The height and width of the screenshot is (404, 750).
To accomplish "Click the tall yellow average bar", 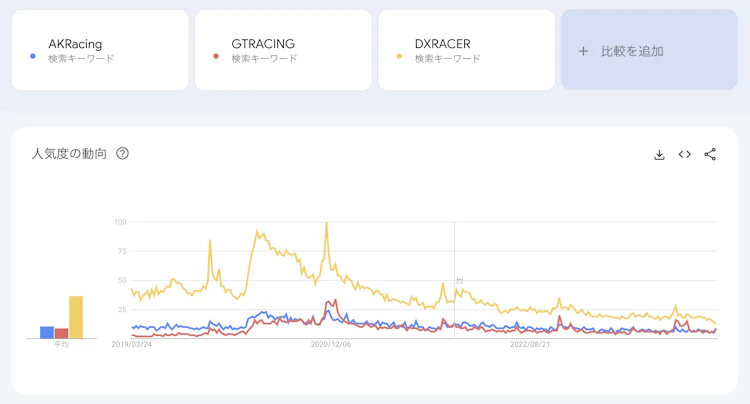I will click(76, 317).
